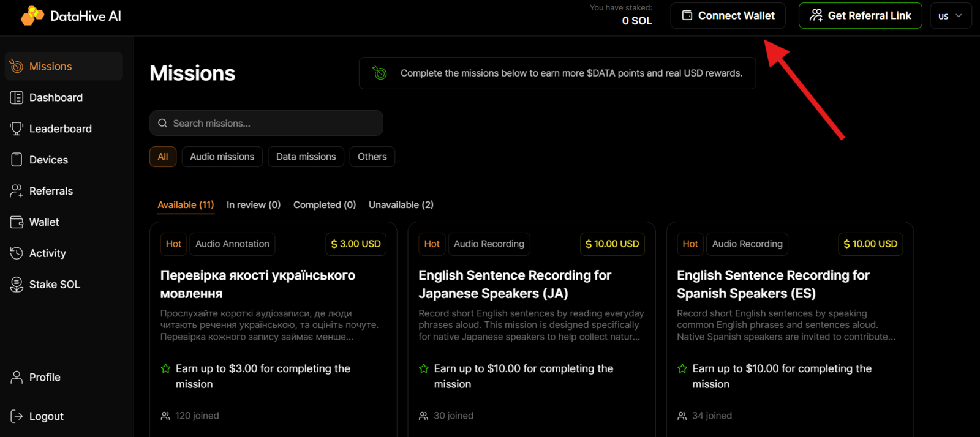Go to Stake SOL coins icon
Viewport: 980px width, 437px height.
pos(17,285)
